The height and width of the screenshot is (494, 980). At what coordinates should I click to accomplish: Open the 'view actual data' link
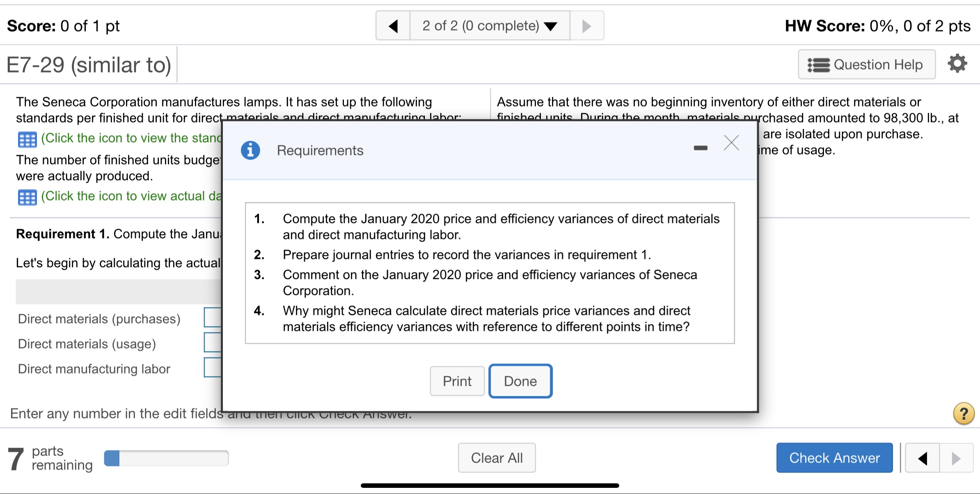click(131, 196)
